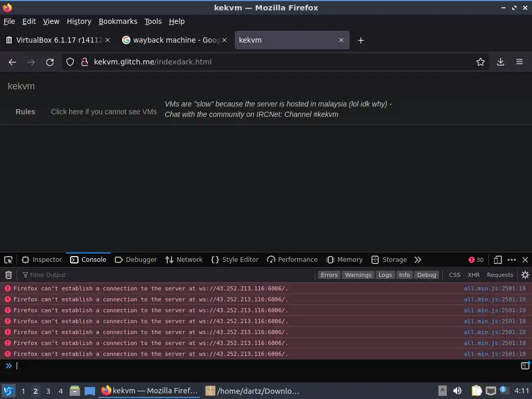
Task: Open the Edit menu
Action: pos(29,21)
